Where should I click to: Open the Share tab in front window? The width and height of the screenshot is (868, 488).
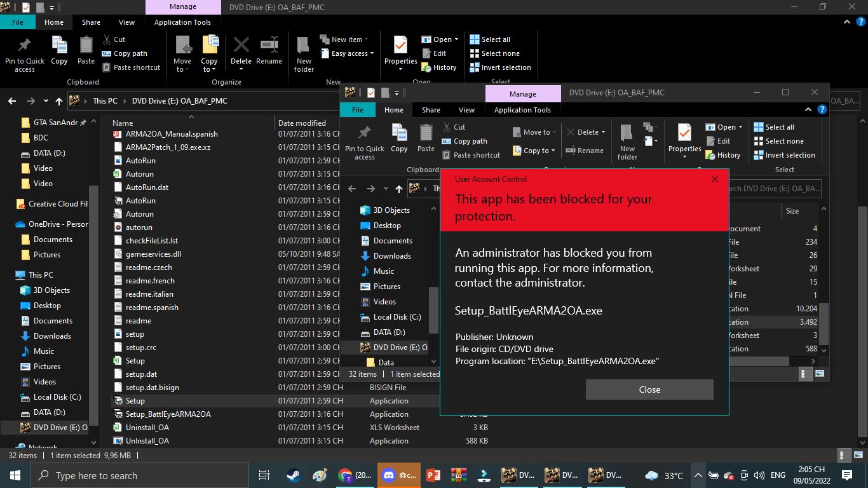431,110
